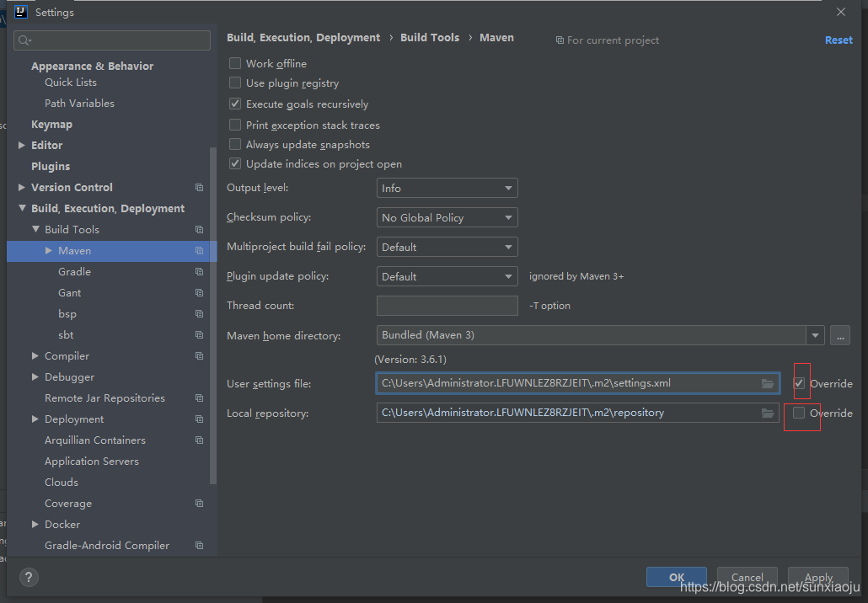Click browse '...' button for Maven home
Viewport: 868px width, 603px height.
[x=839, y=335]
